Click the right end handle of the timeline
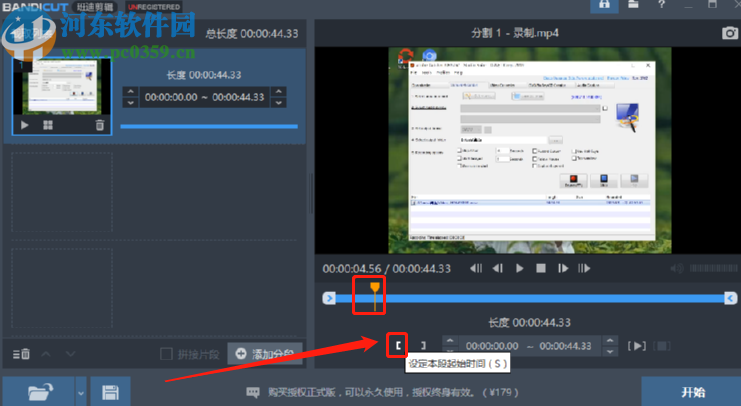This screenshot has width=741, height=406. tap(731, 298)
